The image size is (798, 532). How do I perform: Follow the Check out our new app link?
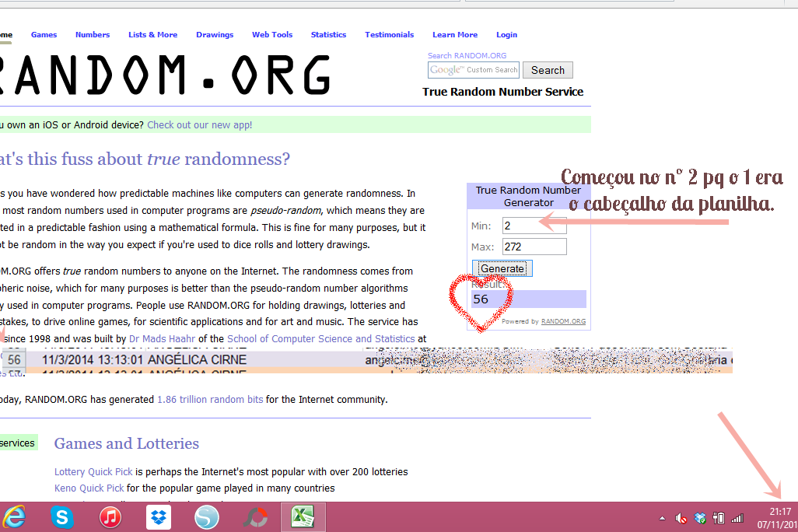(x=199, y=124)
